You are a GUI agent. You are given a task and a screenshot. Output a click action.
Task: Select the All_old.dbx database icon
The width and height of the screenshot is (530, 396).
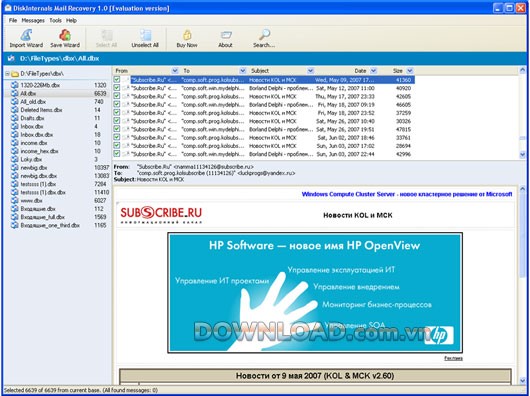click(x=15, y=102)
